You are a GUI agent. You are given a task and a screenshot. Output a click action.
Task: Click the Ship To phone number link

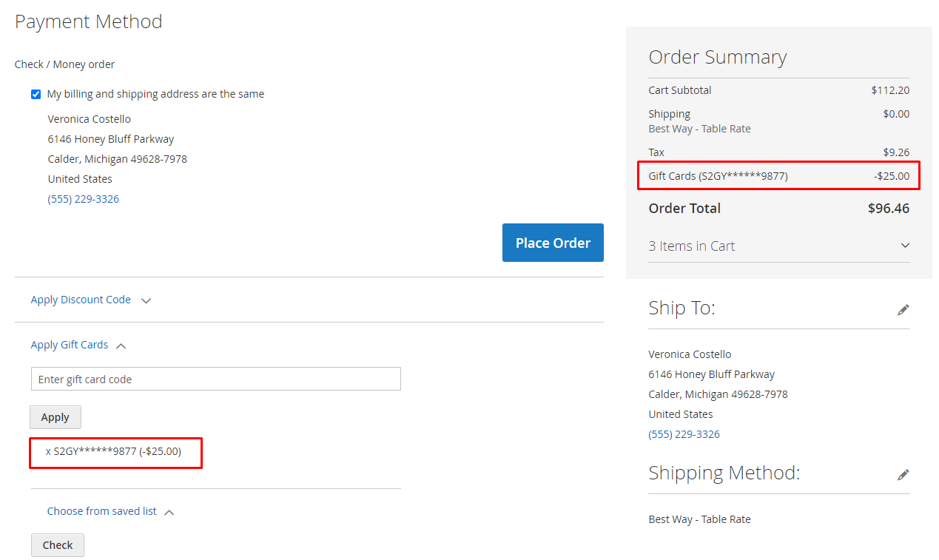tap(684, 434)
